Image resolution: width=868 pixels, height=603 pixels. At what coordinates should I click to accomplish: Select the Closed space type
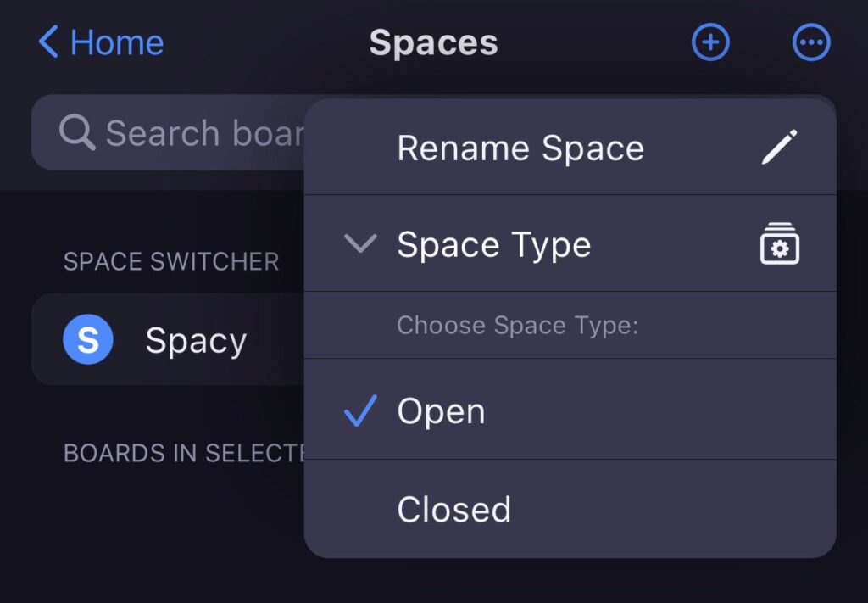(x=454, y=509)
